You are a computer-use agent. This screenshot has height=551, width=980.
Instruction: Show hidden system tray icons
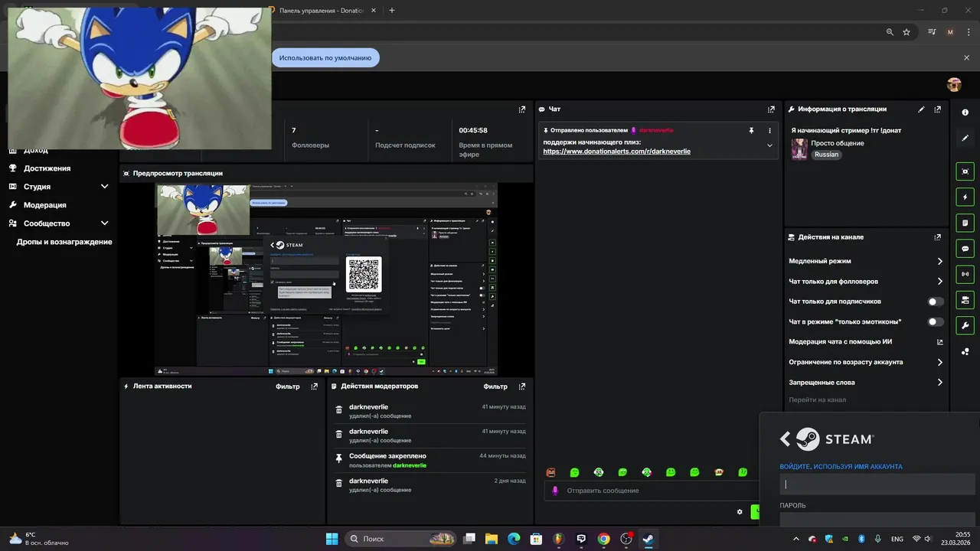coord(795,539)
